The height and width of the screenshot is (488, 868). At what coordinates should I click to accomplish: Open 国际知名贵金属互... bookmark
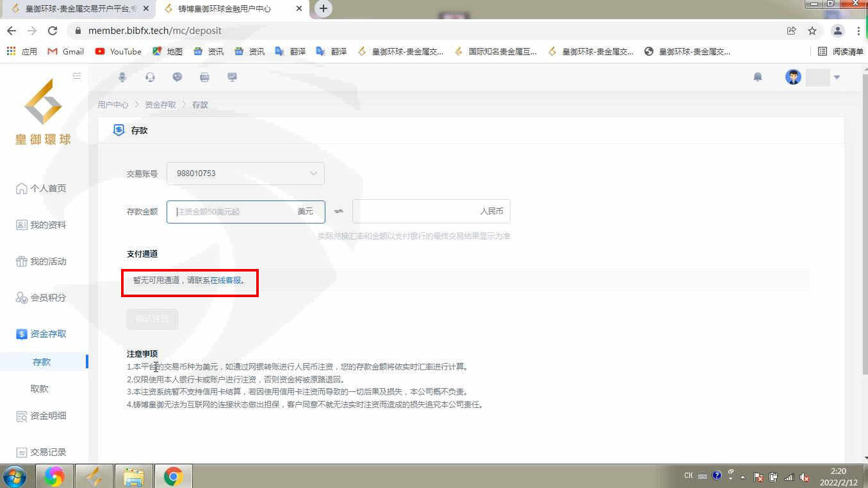click(495, 52)
